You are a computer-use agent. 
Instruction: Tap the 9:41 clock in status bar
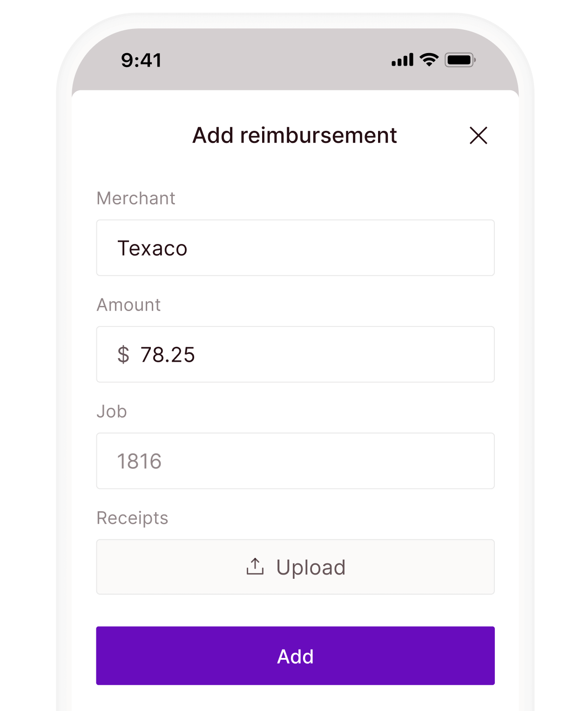coord(142,61)
